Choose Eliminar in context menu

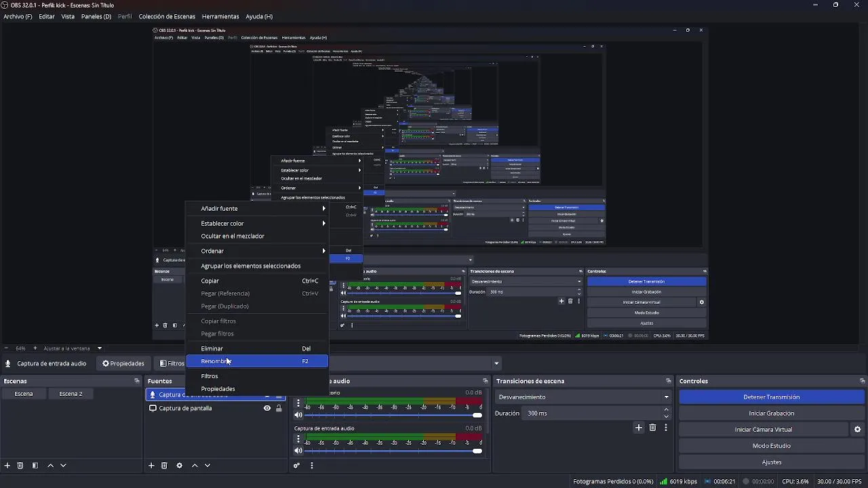pos(257,348)
